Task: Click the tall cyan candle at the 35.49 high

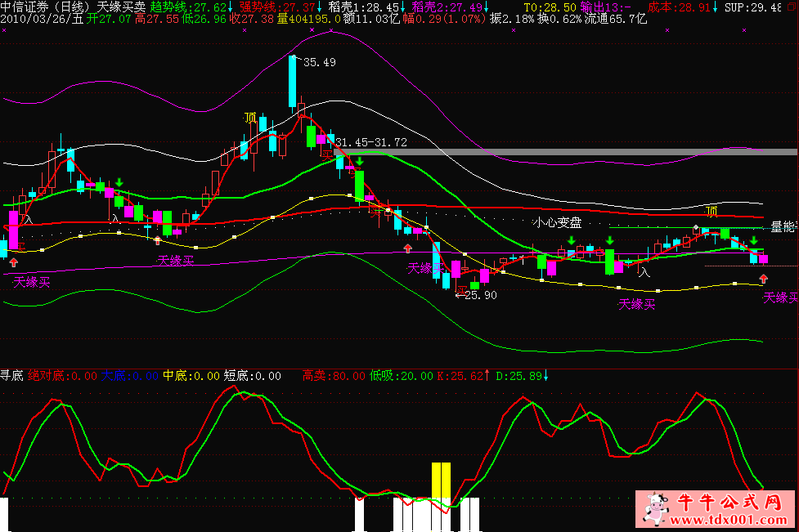Action: pyautogui.click(x=293, y=81)
